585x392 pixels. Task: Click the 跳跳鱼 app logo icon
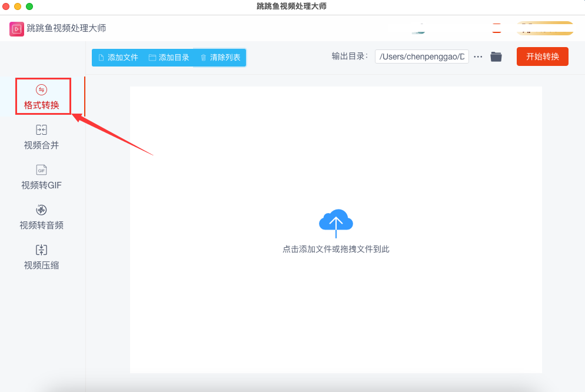pyautogui.click(x=17, y=29)
